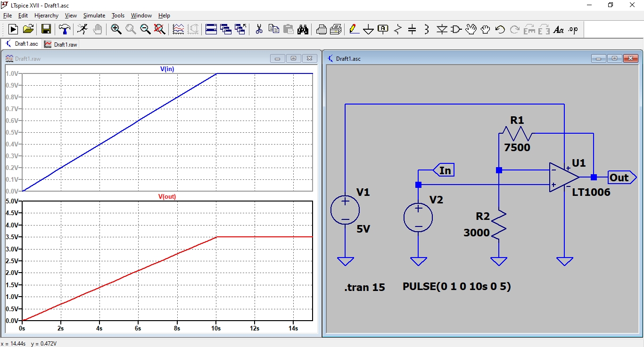The height and width of the screenshot is (347, 644).
Task: Click the .tran 15 directive text
Action: (364, 287)
